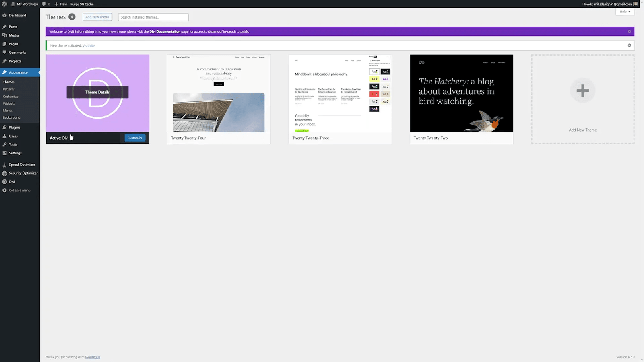The image size is (644, 362).
Task: Open the Customize submenu item
Action: coord(10,97)
